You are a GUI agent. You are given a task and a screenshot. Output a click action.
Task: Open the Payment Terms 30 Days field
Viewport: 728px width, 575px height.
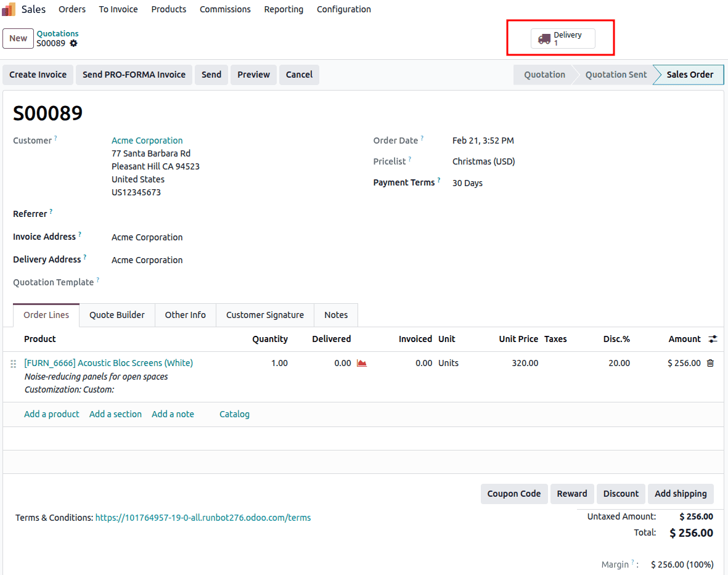(x=467, y=183)
